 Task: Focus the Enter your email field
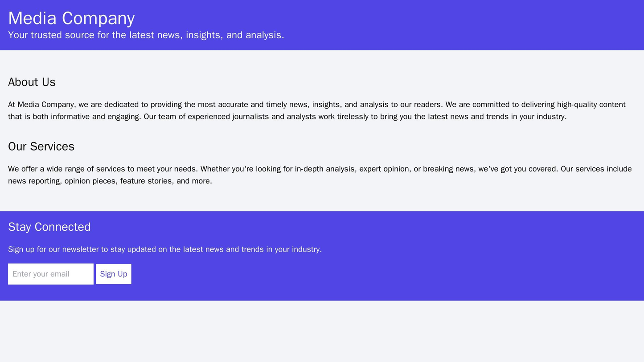point(50,274)
